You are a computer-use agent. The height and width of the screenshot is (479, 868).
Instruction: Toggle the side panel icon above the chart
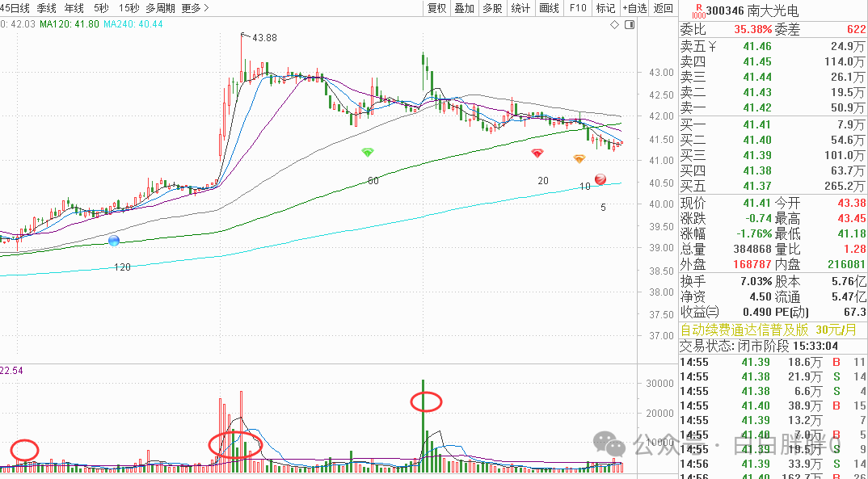coord(630,25)
